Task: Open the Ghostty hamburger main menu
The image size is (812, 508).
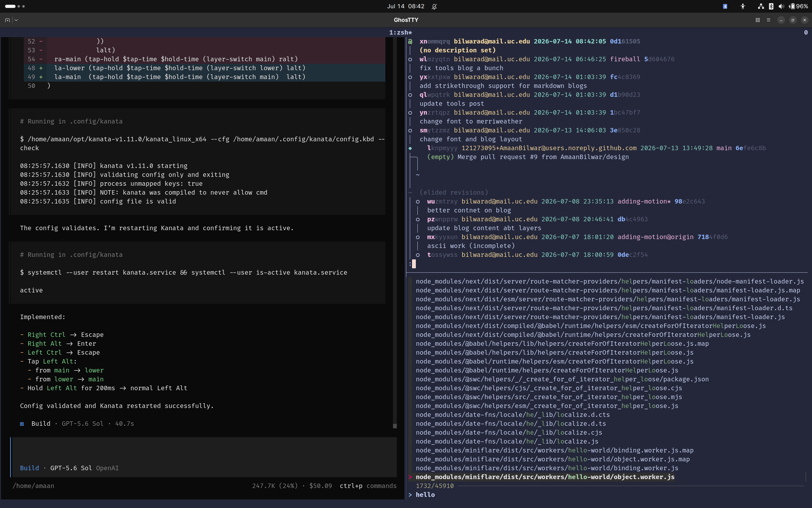Action: tap(768, 20)
